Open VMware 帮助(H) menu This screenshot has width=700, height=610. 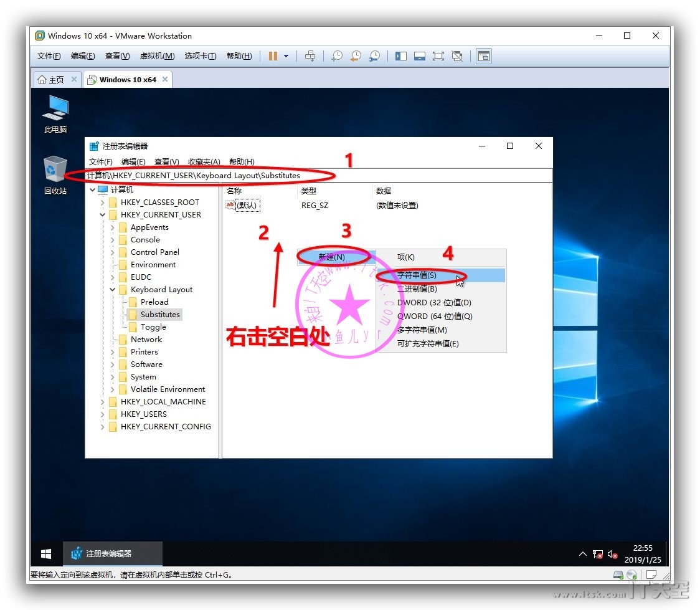point(239,56)
